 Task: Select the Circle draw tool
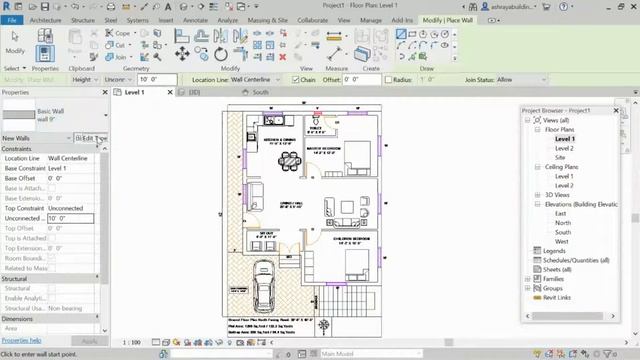[x=445, y=34]
